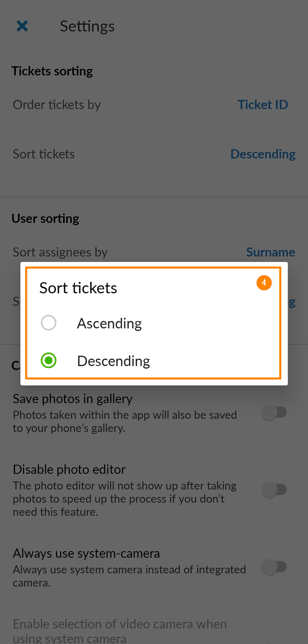308x644 pixels.
Task: Tap the Disable photo editor label
Action: click(x=69, y=469)
